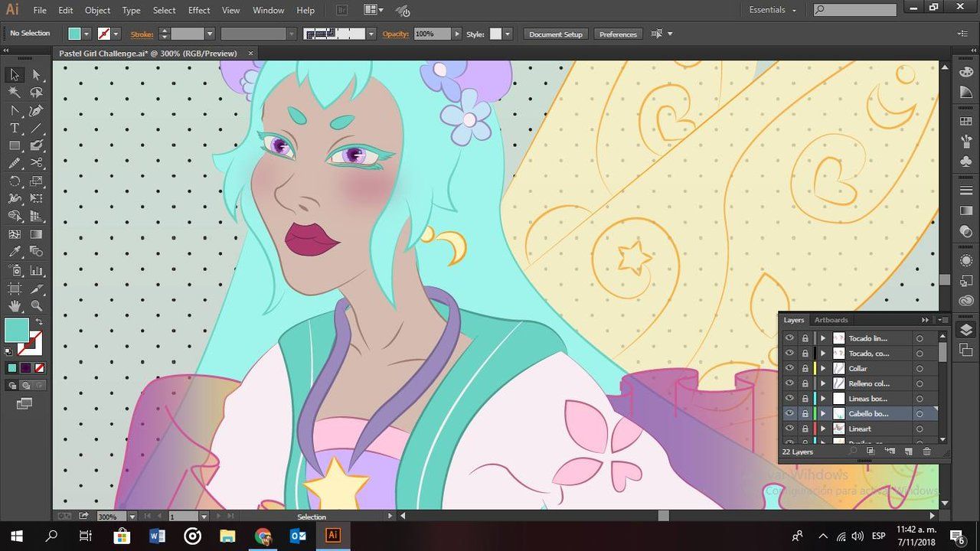Open the zoom level dropdown
Viewport: 980px width, 551px height.
(132, 517)
